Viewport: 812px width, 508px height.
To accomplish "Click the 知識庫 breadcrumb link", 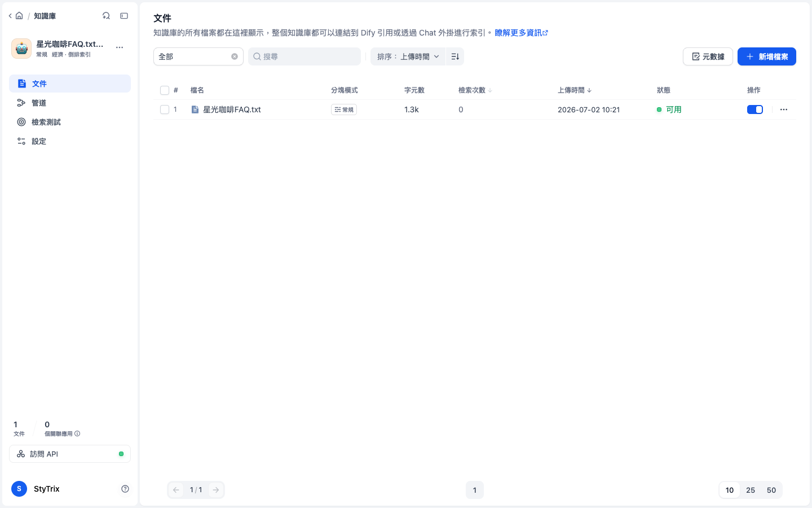I will coord(45,16).
